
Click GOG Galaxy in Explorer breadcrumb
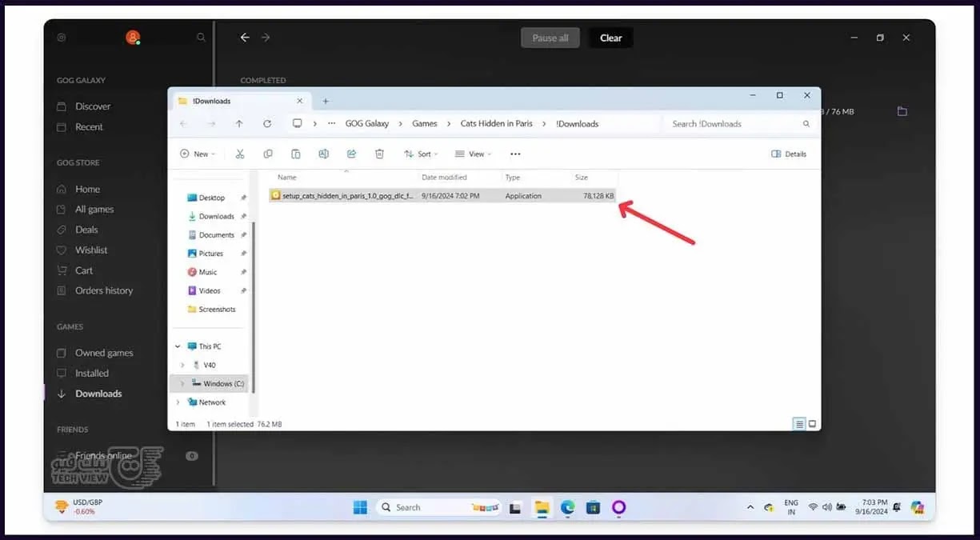(x=366, y=124)
